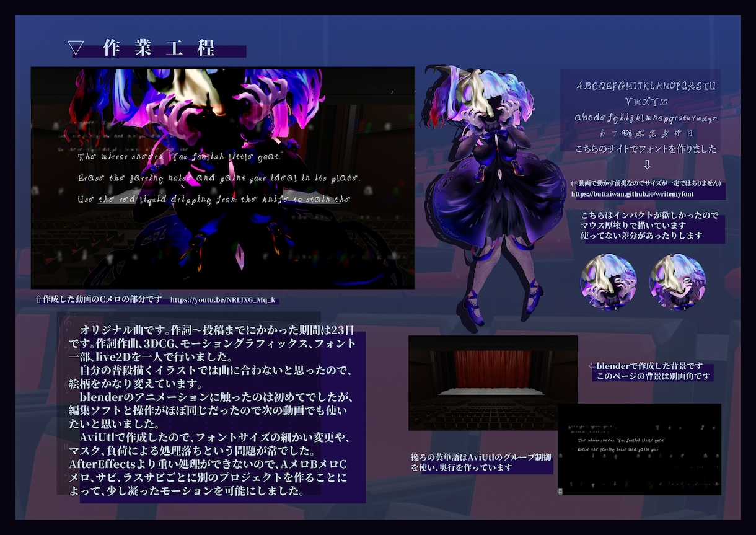
Task: Click the text こちらのサイトでフォントを作りました
Action: (x=646, y=149)
